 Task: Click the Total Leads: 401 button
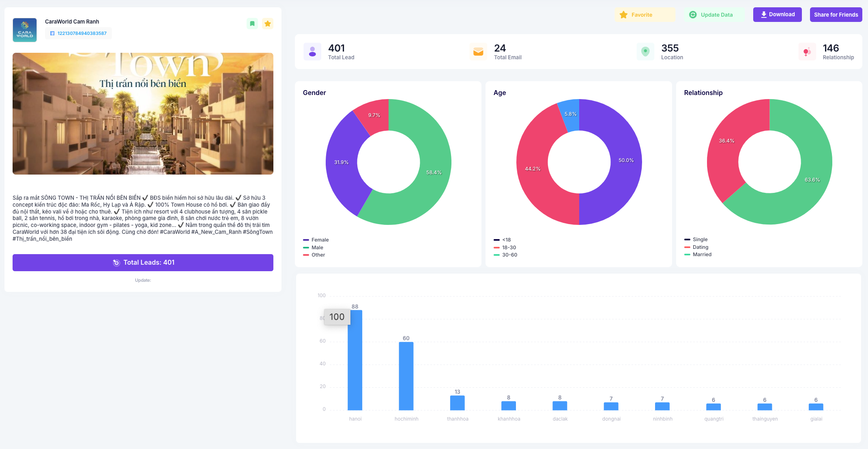[x=143, y=263]
